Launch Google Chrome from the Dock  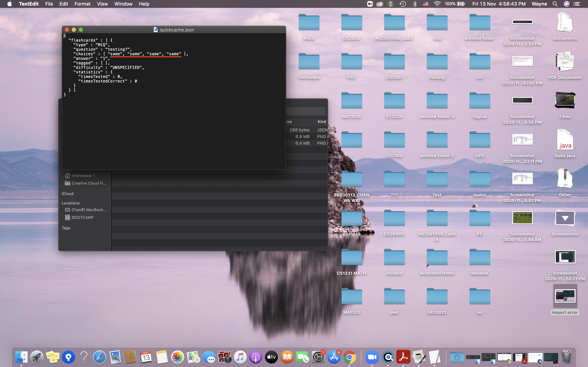[x=349, y=357]
